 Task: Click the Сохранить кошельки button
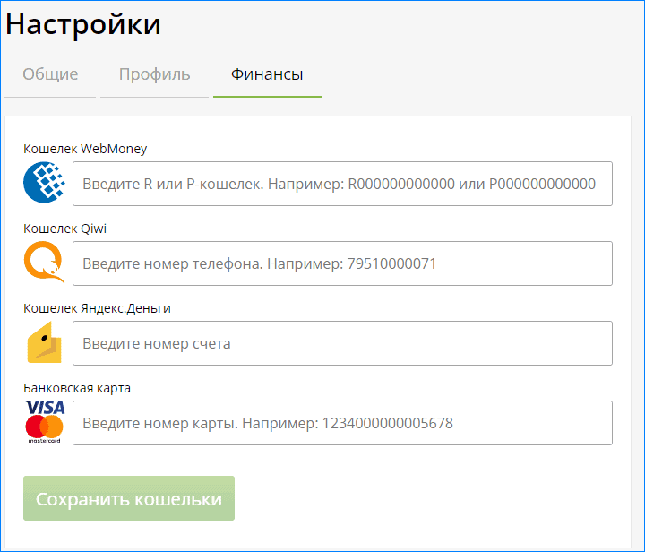point(129,499)
